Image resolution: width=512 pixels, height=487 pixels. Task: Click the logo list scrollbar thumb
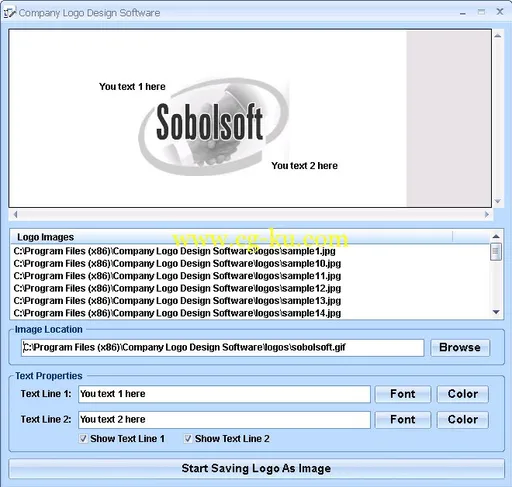point(496,252)
